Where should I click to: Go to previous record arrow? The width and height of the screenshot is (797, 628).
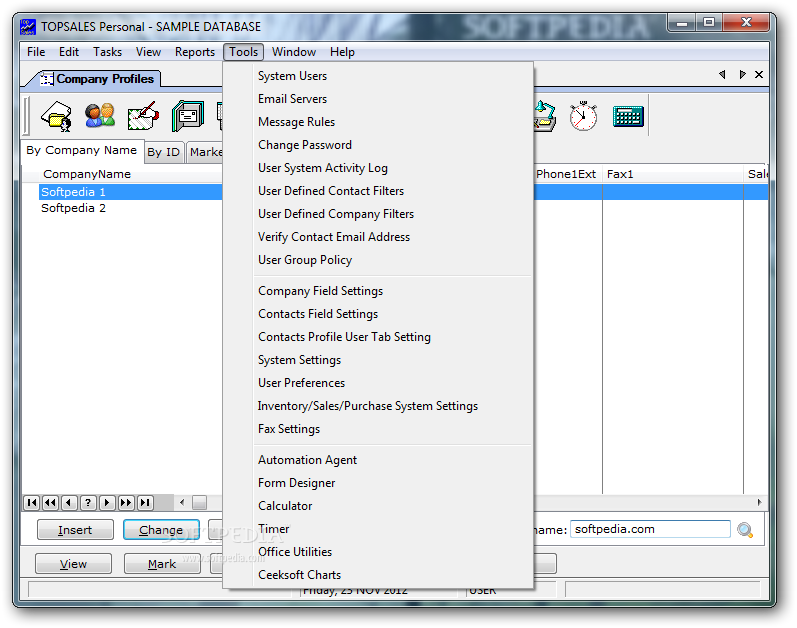pyautogui.click(x=69, y=503)
